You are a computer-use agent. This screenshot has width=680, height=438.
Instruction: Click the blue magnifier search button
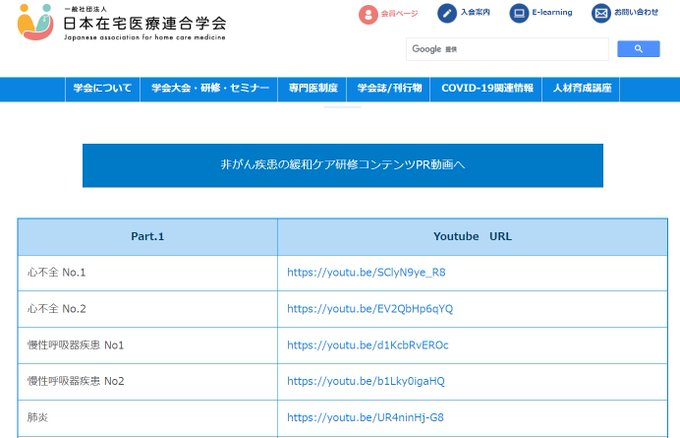click(638, 49)
